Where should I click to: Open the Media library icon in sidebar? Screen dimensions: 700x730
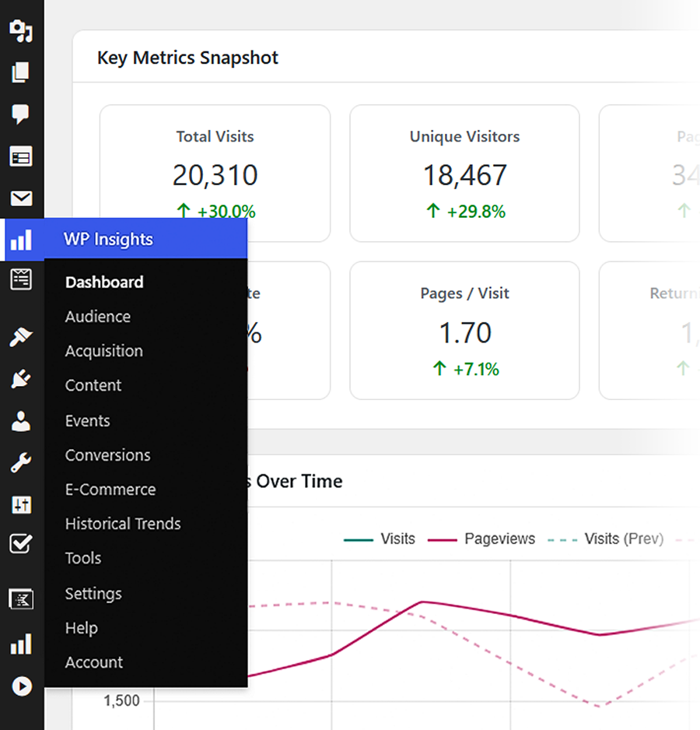pos(22,30)
